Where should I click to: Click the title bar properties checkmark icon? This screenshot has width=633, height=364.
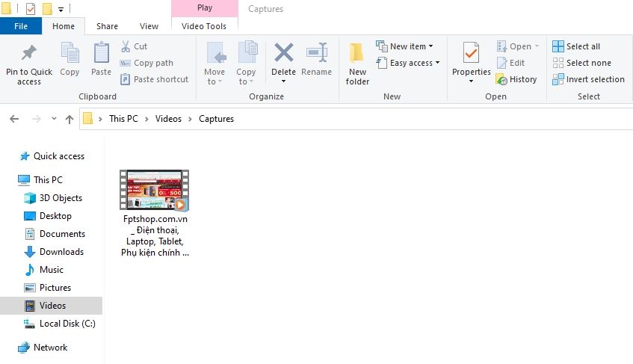click(x=31, y=8)
